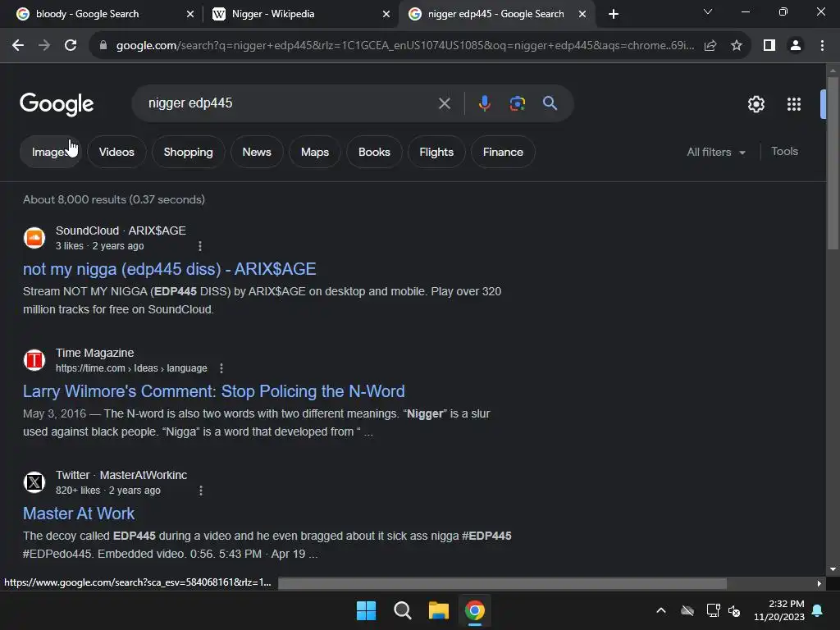Image resolution: width=840 pixels, height=630 pixels.
Task: Open the Chrome side panel icon
Action: click(x=769, y=46)
